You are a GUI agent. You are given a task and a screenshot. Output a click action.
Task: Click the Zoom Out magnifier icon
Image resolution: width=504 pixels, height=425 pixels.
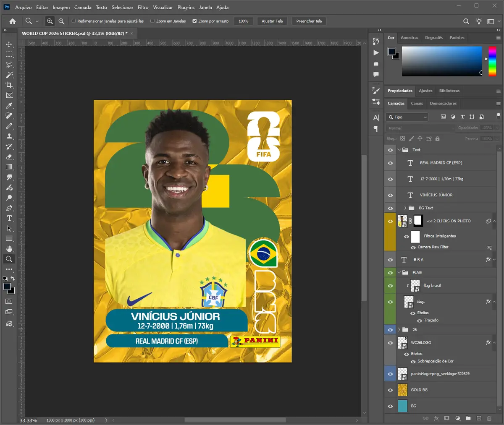click(x=61, y=21)
